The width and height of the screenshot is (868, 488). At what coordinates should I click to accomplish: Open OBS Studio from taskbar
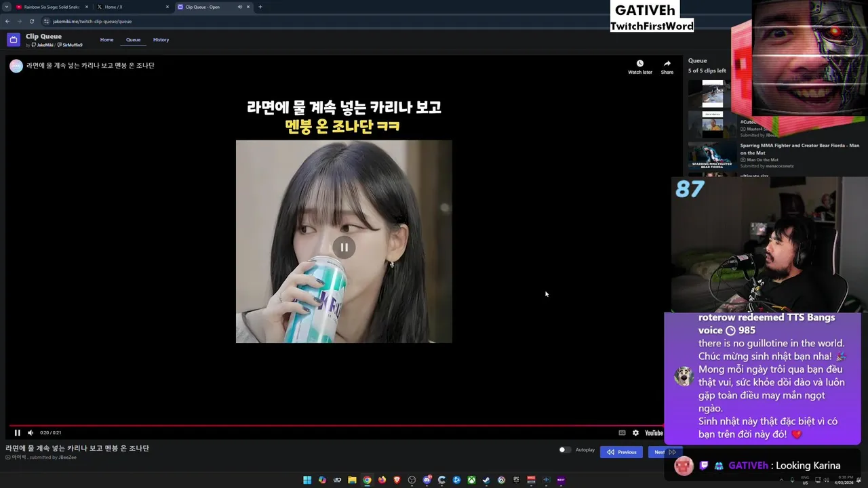click(x=412, y=480)
